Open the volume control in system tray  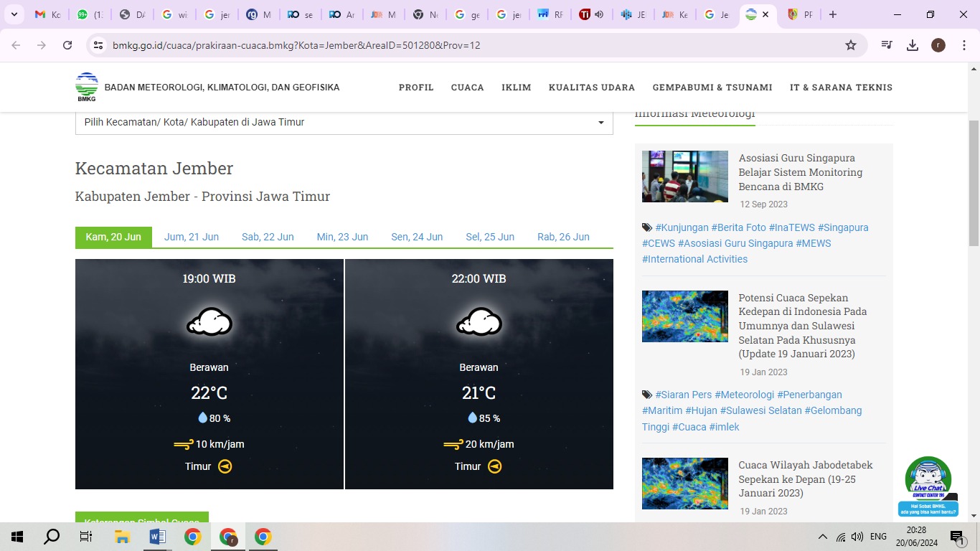click(857, 537)
